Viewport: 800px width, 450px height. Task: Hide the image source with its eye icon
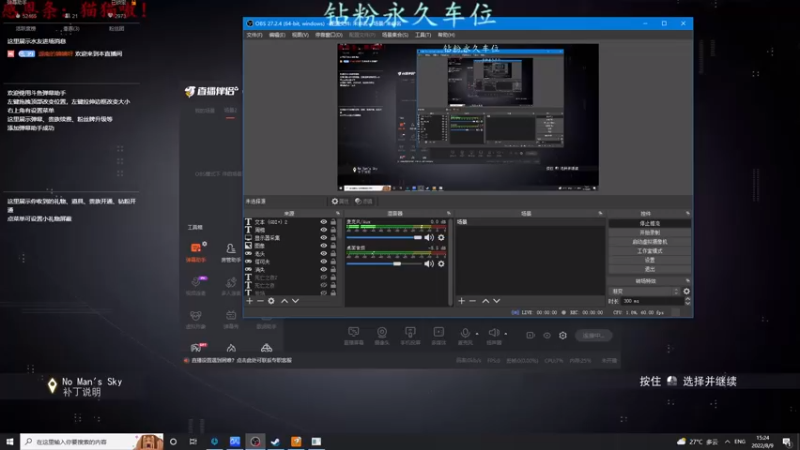coord(323,245)
